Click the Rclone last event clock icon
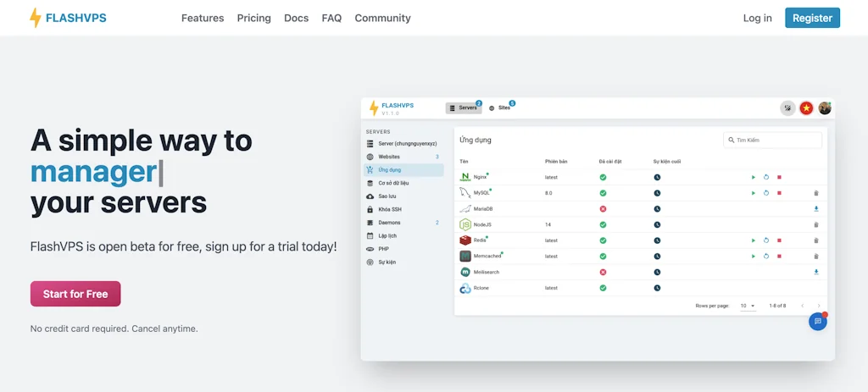This screenshot has width=868, height=392. [x=657, y=288]
